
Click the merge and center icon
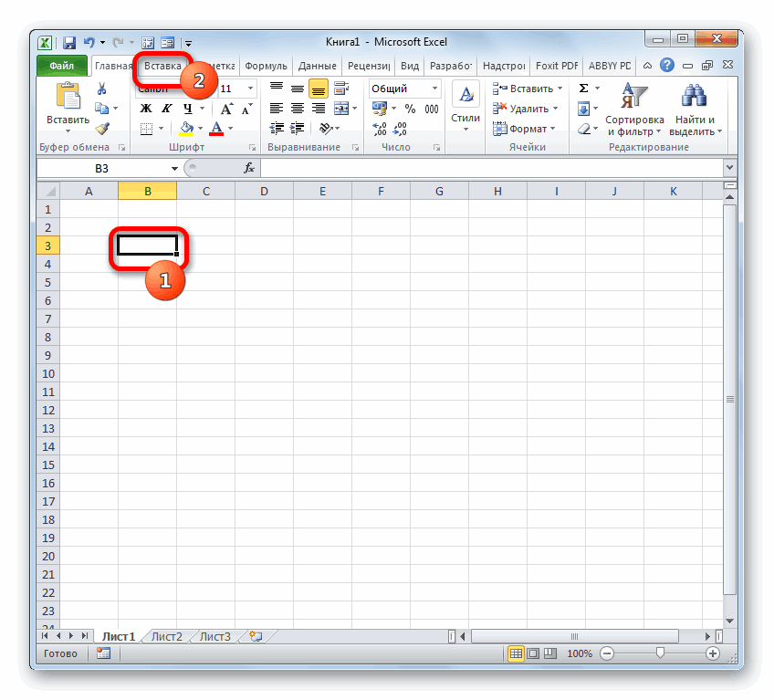(x=341, y=109)
